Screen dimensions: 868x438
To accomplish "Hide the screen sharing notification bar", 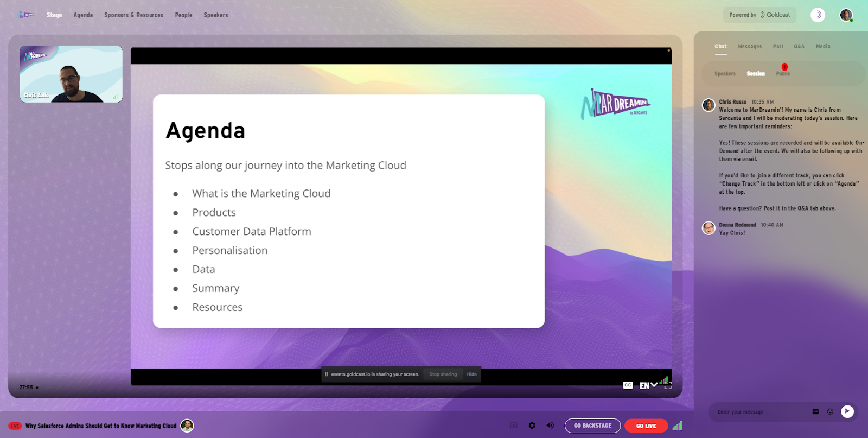I will [x=472, y=374].
